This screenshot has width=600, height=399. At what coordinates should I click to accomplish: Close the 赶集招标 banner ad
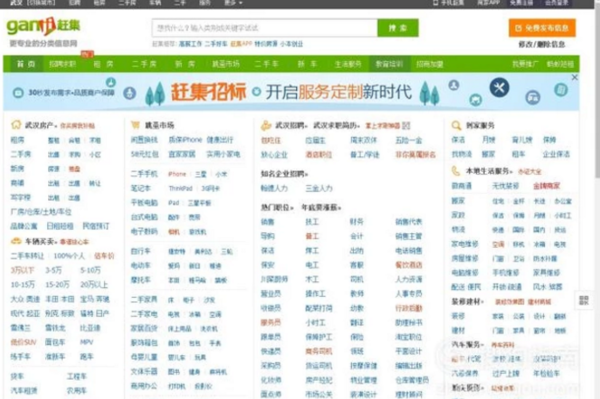click(x=574, y=77)
